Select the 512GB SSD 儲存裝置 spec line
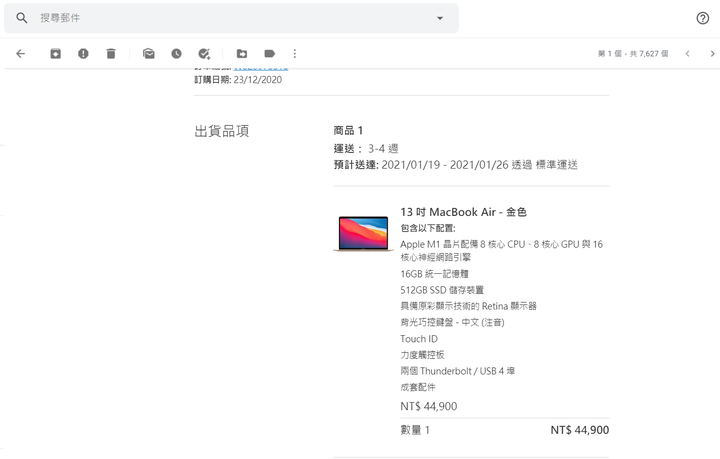 point(442,290)
